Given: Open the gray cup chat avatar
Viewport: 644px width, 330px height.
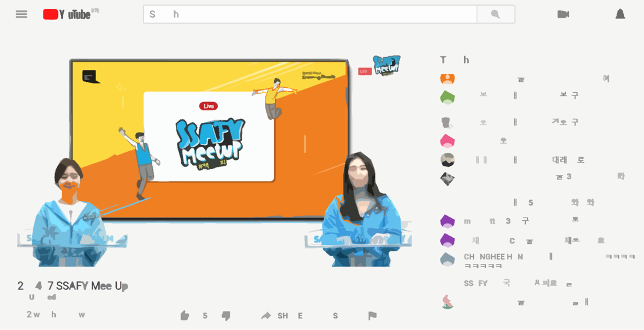Looking at the screenshot, I should [x=447, y=122].
